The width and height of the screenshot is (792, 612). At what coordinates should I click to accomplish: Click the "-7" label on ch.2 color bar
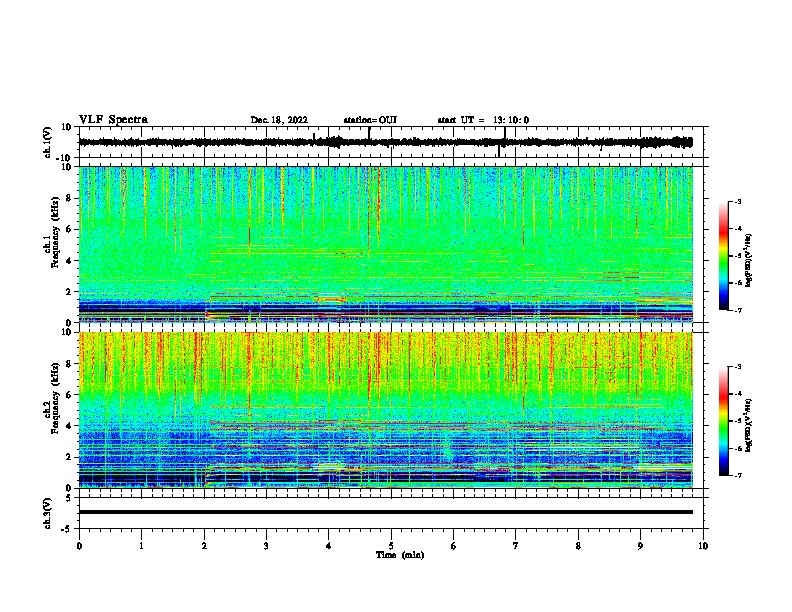coord(737,475)
